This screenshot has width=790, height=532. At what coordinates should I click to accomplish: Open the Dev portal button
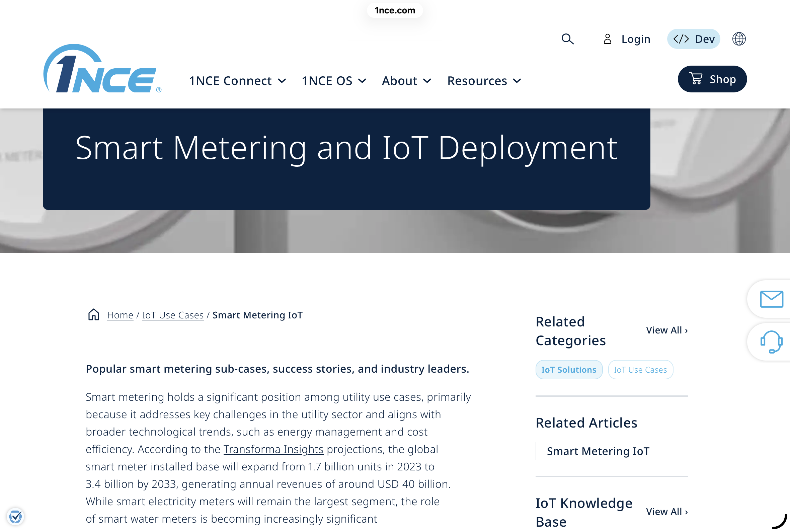coord(693,39)
